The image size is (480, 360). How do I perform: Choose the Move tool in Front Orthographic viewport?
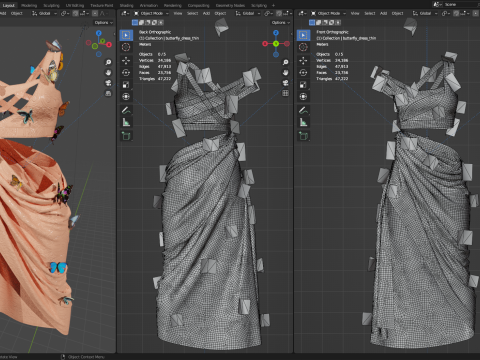coord(303,60)
